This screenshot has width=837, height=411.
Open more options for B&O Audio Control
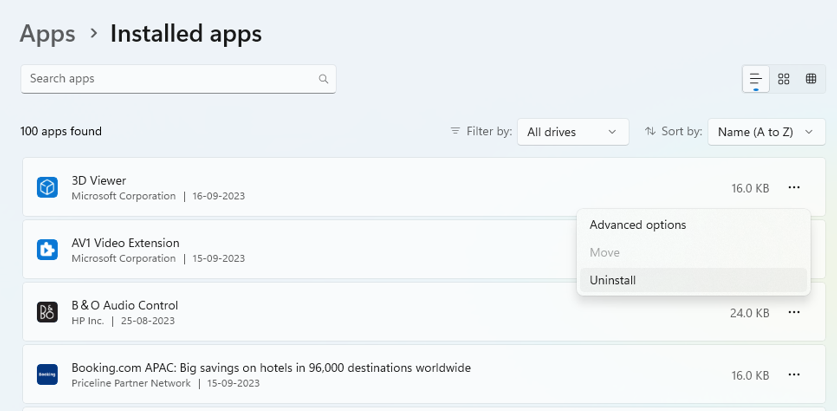coord(793,312)
